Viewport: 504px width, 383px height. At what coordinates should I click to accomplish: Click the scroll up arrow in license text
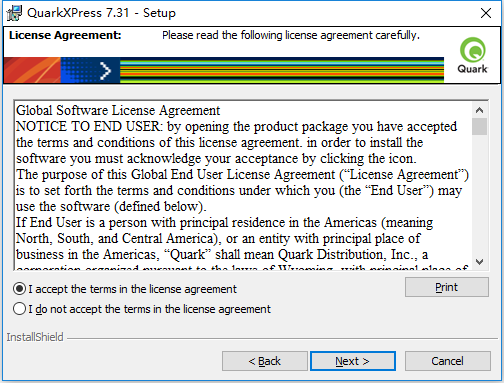click(x=480, y=110)
